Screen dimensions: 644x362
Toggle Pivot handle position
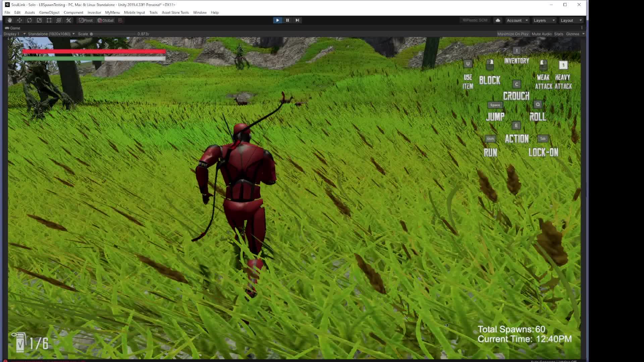click(x=86, y=20)
